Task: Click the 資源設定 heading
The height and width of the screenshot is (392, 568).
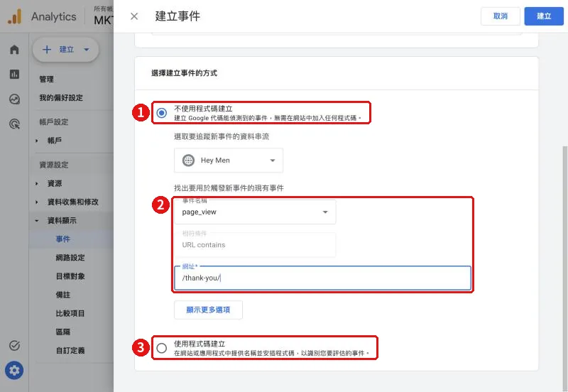Action: (54, 165)
